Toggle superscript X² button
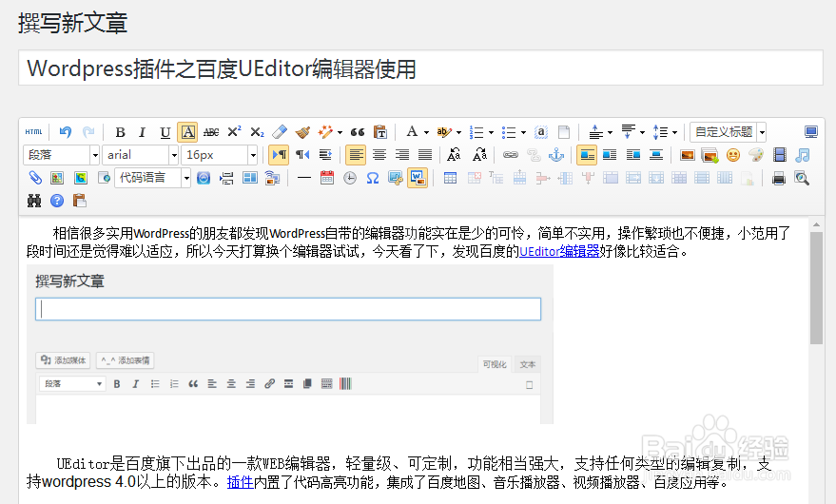 [234, 132]
